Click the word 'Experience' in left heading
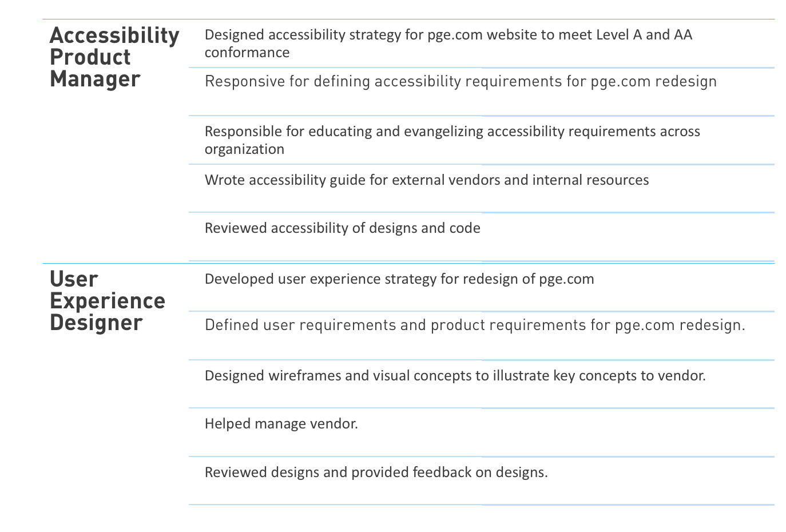The image size is (786, 532). 108,301
